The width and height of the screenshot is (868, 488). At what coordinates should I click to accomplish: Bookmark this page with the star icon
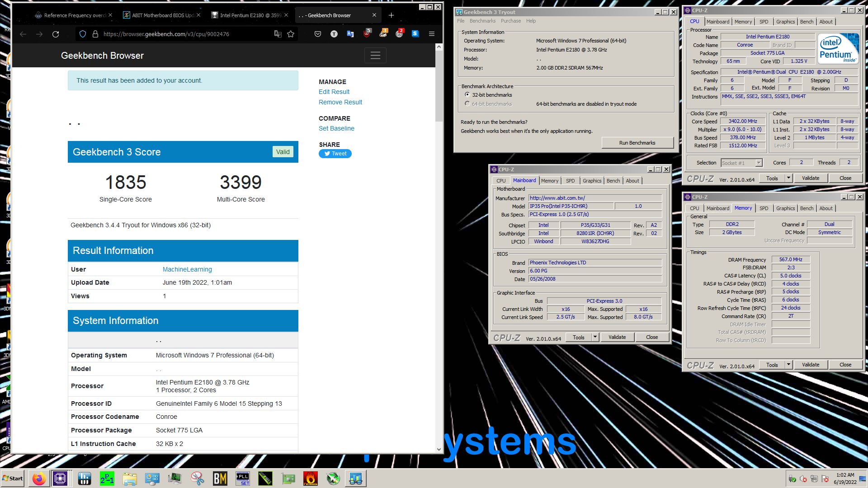[291, 34]
